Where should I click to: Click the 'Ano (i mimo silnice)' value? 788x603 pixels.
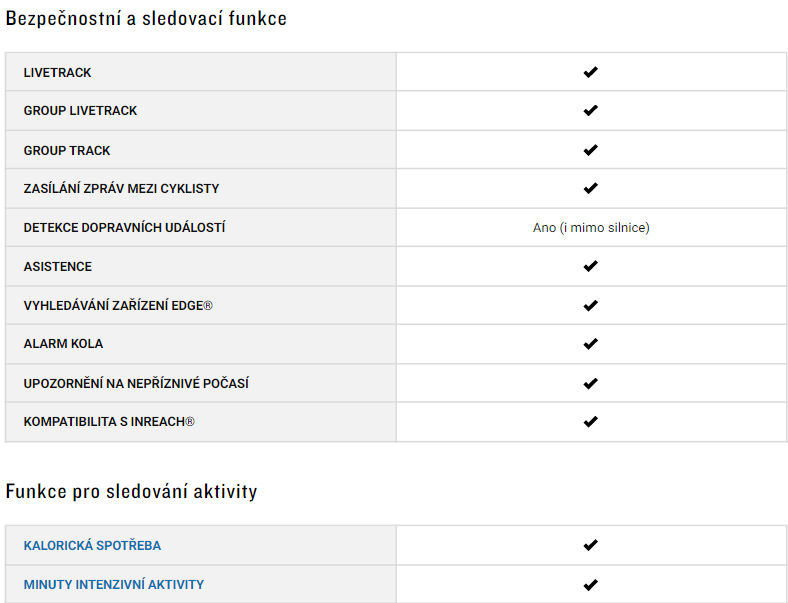coord(591,228)
